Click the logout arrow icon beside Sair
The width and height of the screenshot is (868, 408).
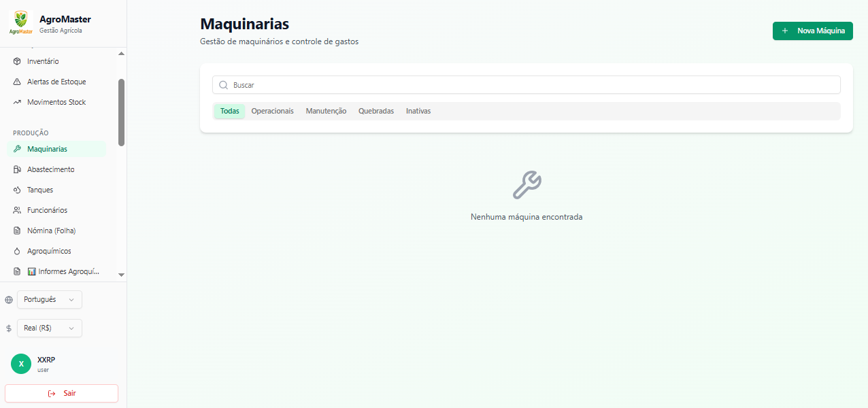52,393
